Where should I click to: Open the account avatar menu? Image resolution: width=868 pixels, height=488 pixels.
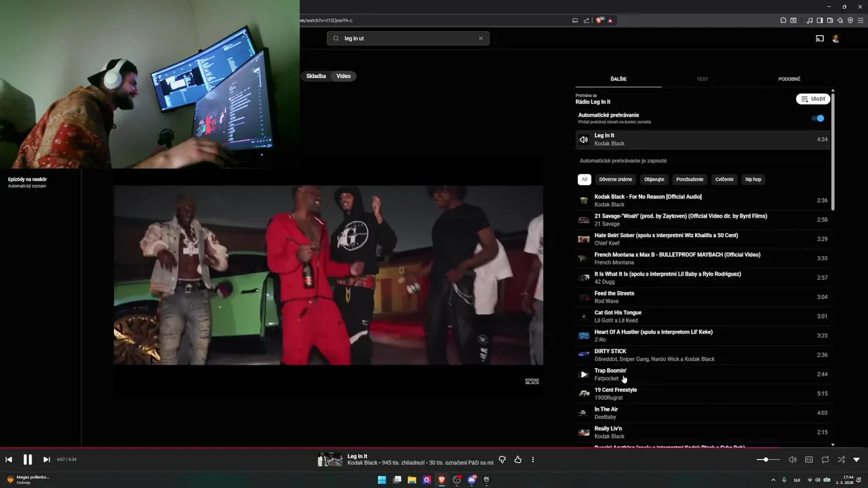pos(836,39)
